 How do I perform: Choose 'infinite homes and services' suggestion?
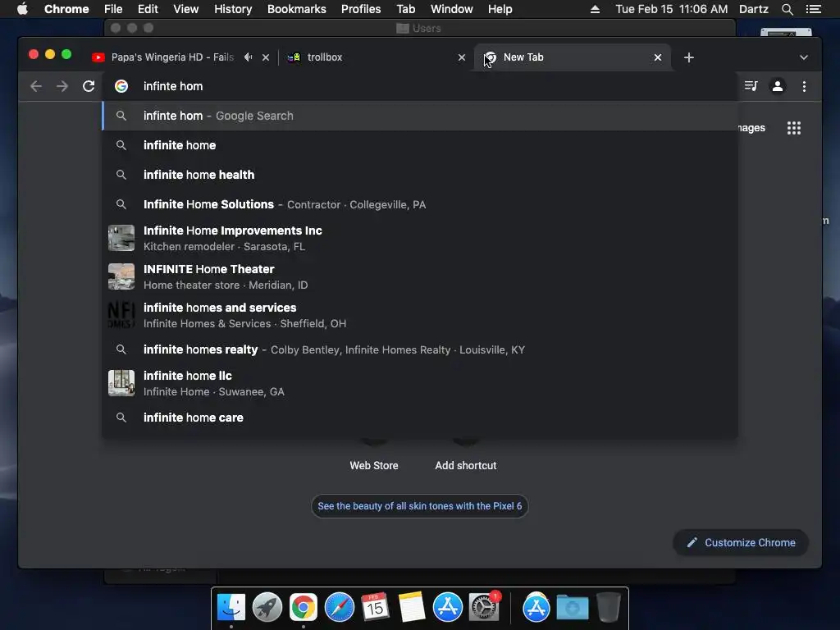[420, 316]
